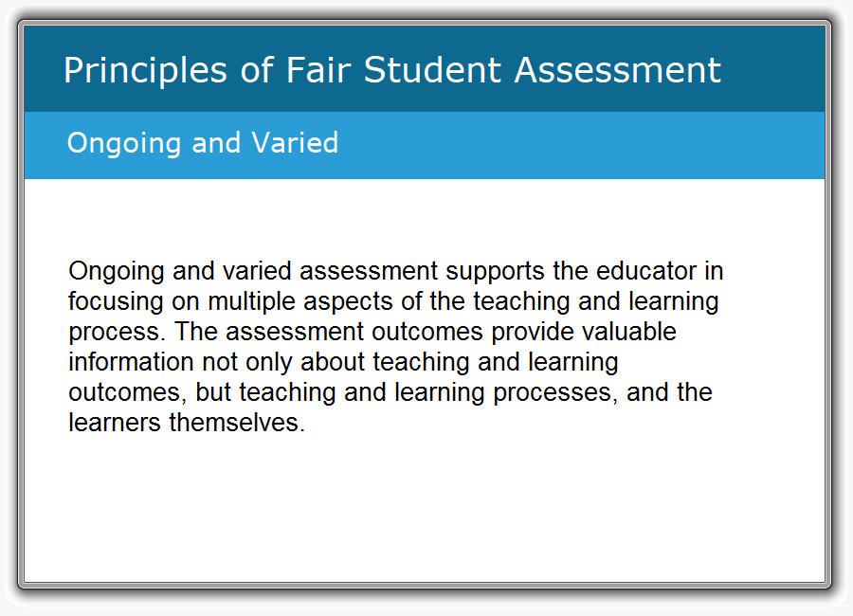Click the word 'educator' in the paragraph

pyautogui.click(x=646, y=271)
